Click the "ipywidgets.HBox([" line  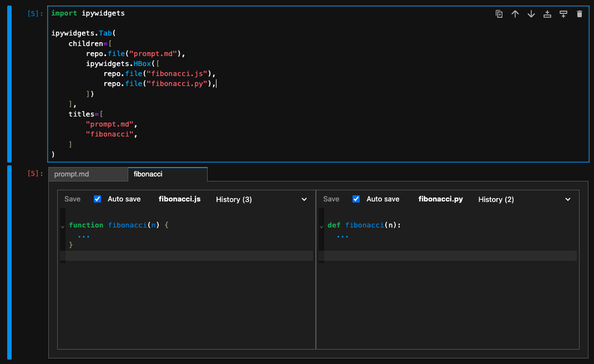(123, 64)
